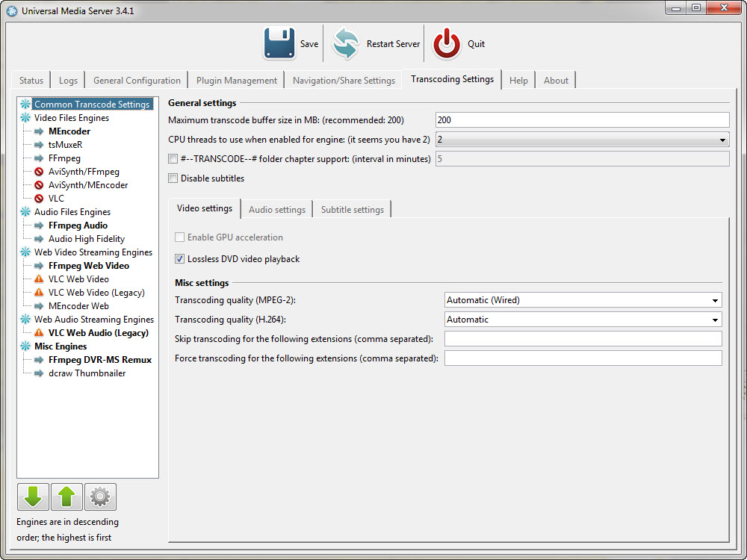Click arrow icon beside FFmpeg Web Video
Screen dimensions: 747x560
click(39, 266)
